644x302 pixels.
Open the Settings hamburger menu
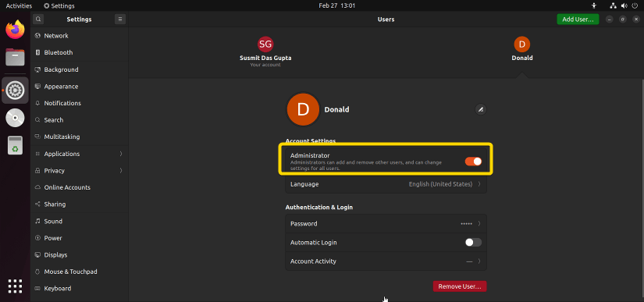[120, 19]
